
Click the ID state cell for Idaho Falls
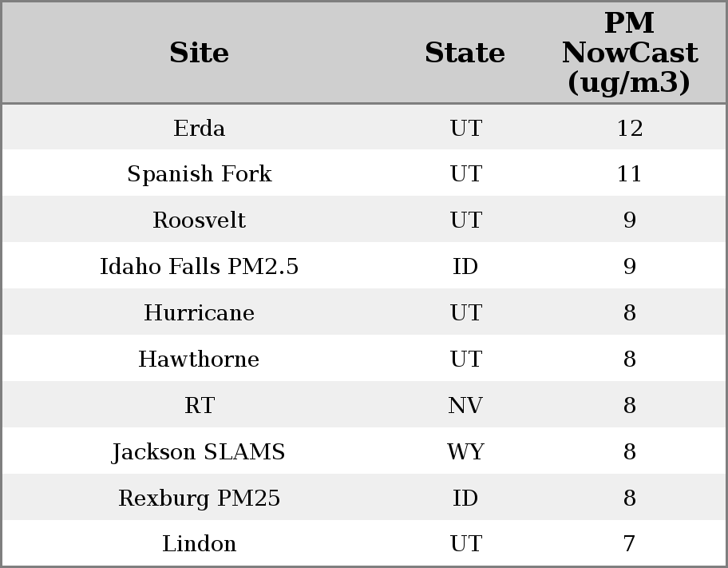(x=465, y=267)
